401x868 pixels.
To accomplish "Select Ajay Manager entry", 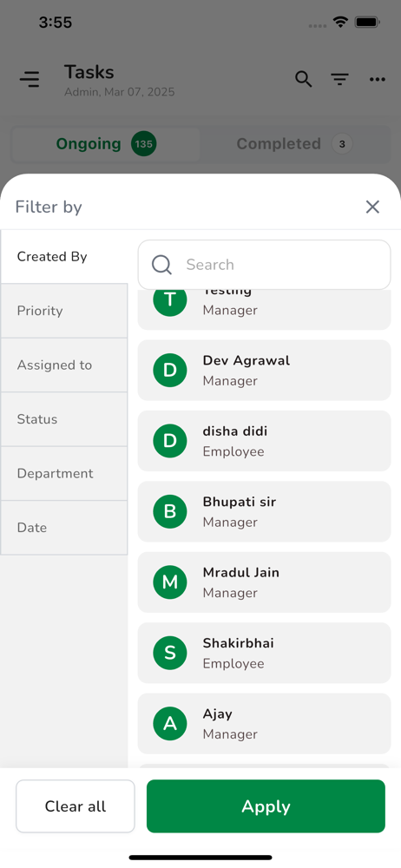I will pos(264,724).
